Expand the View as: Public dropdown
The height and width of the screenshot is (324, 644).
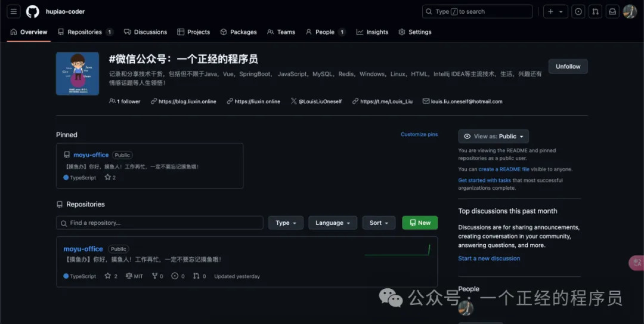493,137
